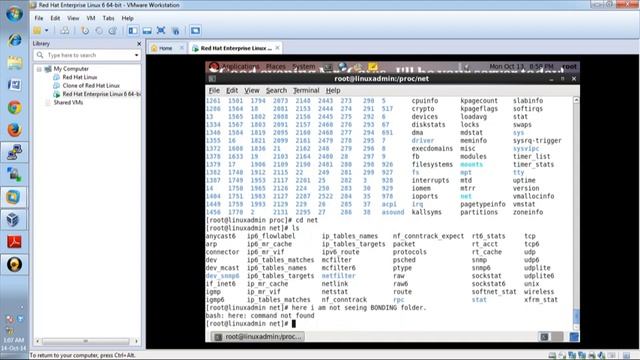The height and width of the screenshot is (360, 640).
Task: Click the GNOME panel volume icon
Action: click(467, 66)
